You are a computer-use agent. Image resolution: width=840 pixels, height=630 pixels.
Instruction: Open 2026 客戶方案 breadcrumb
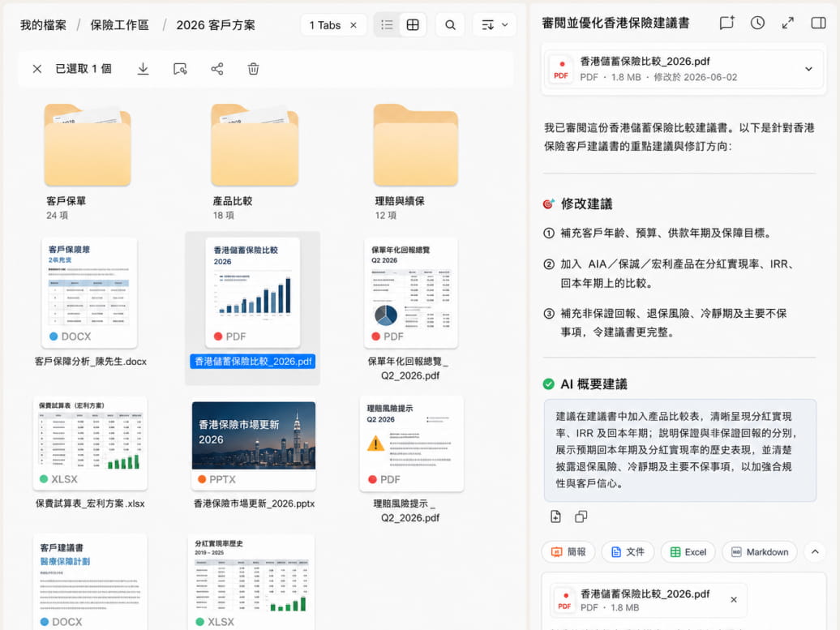(x=216, y=25)
